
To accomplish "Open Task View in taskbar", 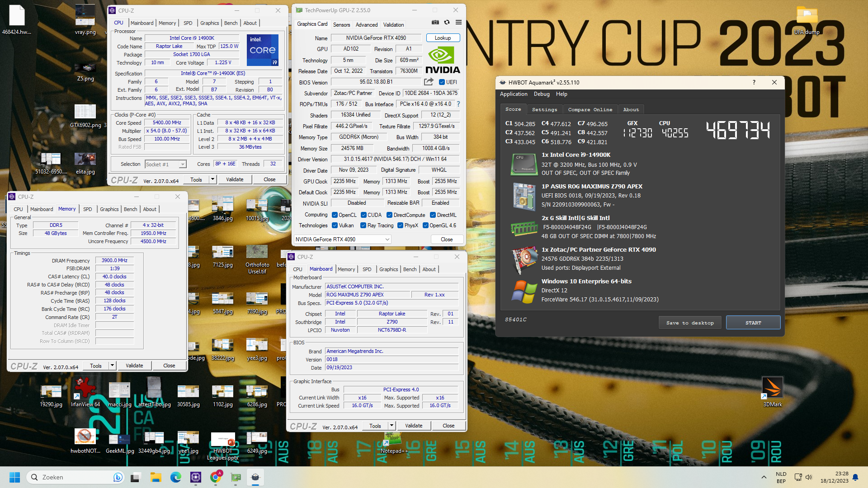I will tap(136, 477).
